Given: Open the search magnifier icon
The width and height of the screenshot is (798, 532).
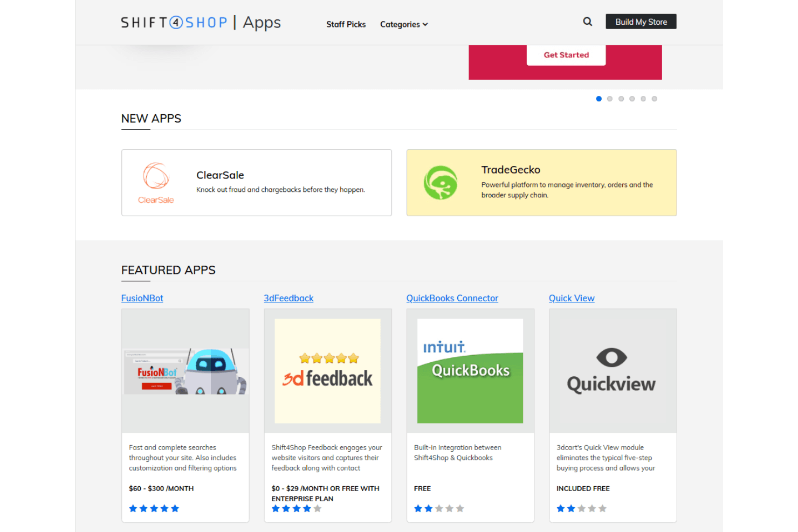Looking at the screenshot, I should (588, 22).
